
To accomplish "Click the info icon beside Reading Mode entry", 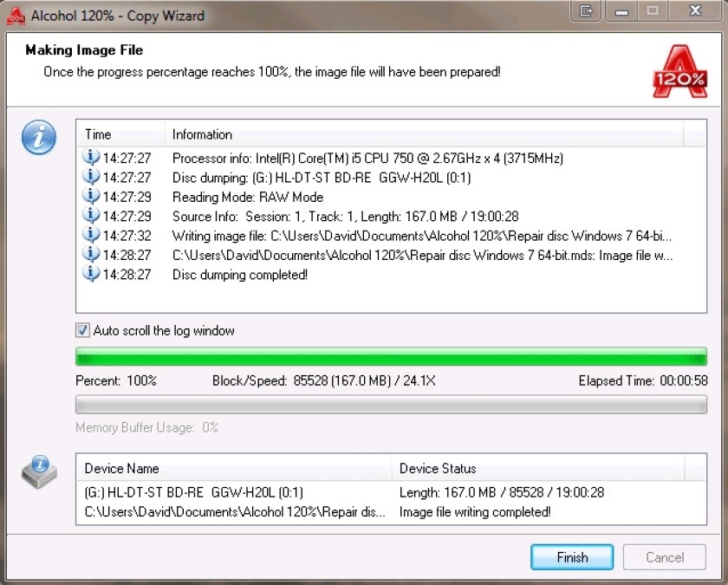I will (91, 197).
